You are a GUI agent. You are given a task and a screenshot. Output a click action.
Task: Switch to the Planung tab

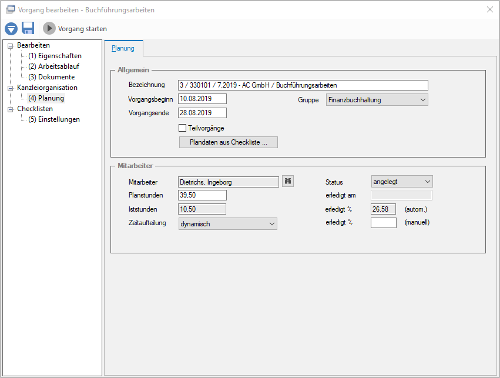tap(123, 48)
